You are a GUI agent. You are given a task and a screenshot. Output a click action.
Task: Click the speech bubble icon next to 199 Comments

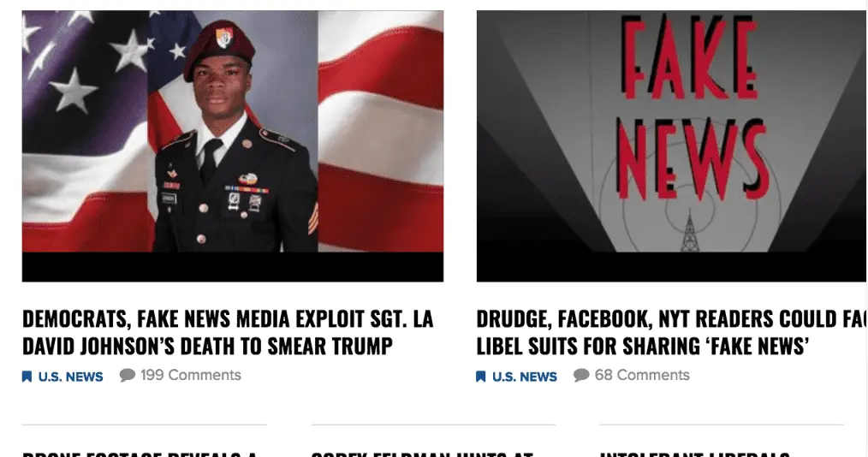(128, 375)
